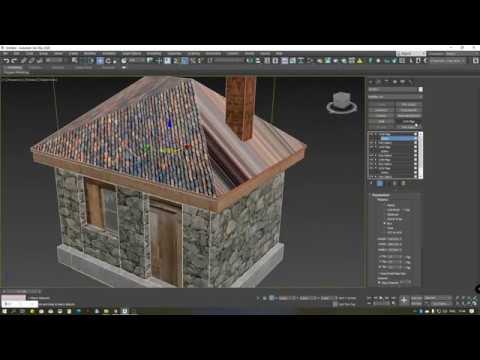480x360 pixels.
Task: Switch to the Create command panel tab
Action: click(370, 81)
